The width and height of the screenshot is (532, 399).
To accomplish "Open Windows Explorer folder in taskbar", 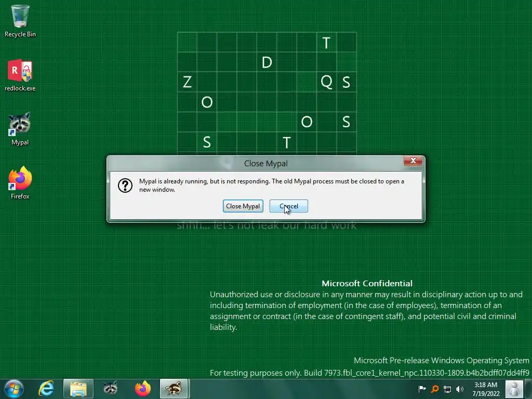I will (78, 389).
